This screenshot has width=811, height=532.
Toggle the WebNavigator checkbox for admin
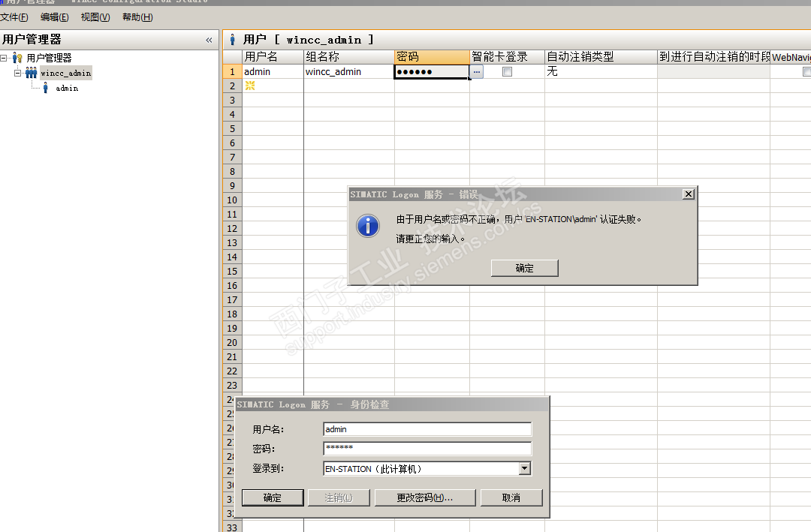pos(806,72)
